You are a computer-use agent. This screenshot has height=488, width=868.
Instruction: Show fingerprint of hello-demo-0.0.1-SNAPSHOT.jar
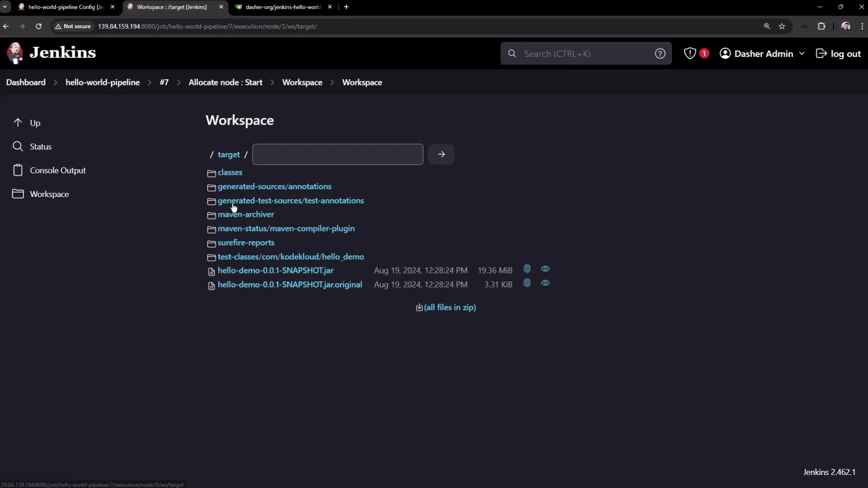click(527, 269)
